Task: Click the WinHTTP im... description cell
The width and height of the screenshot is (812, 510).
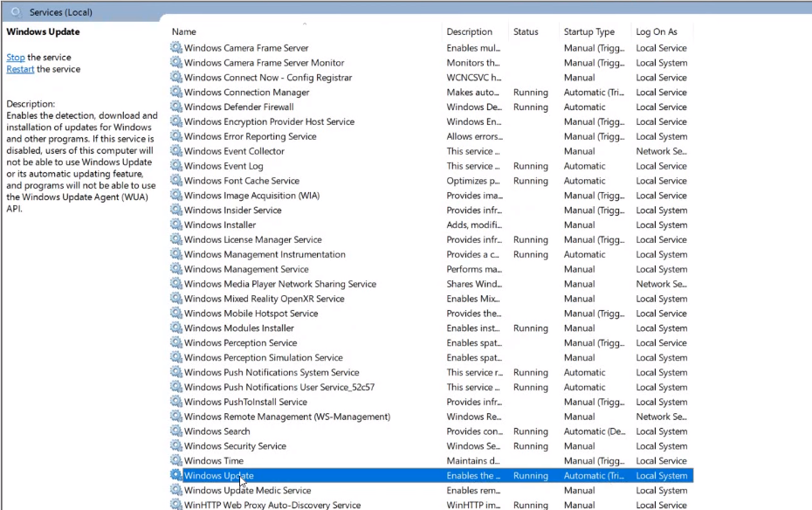Action: pos(473,505)
